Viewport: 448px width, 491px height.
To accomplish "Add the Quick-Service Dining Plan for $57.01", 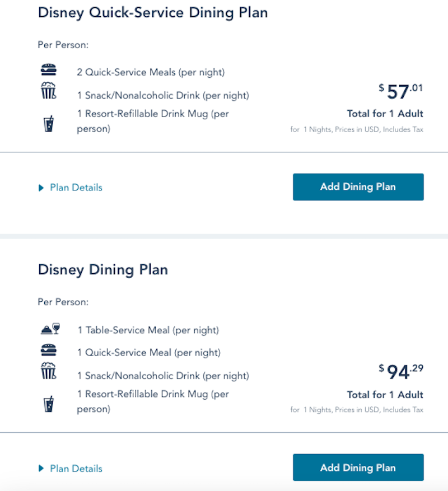I will pyautogui.click(x=358, y=187).
